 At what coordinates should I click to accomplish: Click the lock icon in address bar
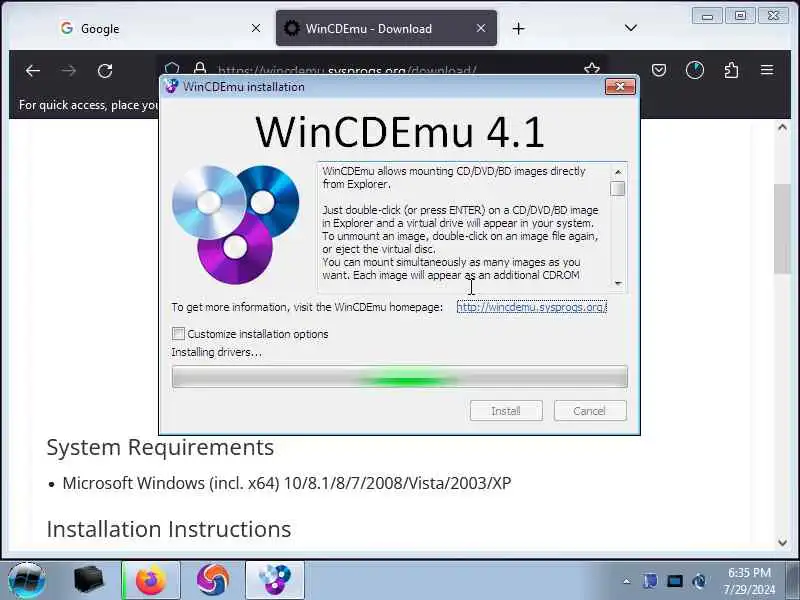click(199, 68)
